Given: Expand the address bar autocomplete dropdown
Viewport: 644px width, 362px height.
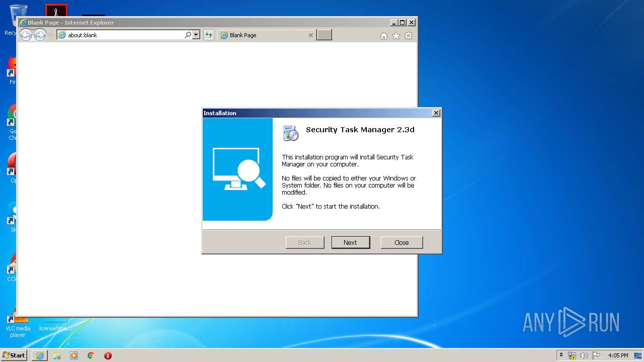Looking at the screenshot, I should point(196,35).
